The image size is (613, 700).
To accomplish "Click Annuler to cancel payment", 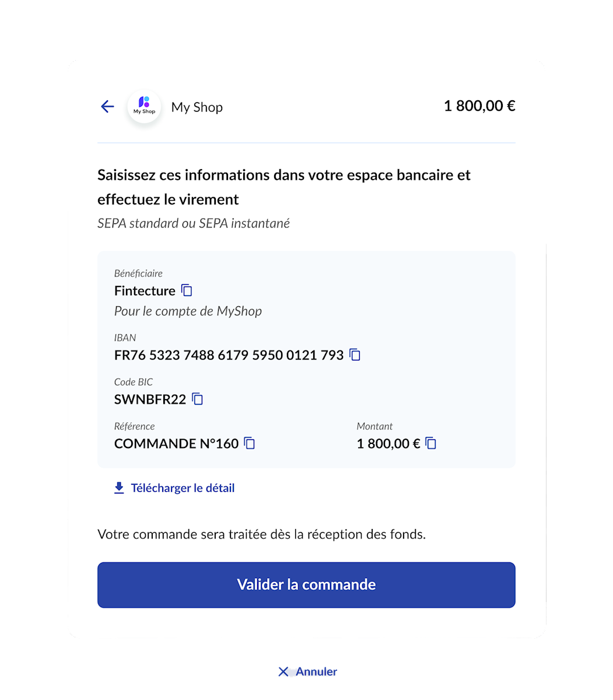I will click(316, 672).
